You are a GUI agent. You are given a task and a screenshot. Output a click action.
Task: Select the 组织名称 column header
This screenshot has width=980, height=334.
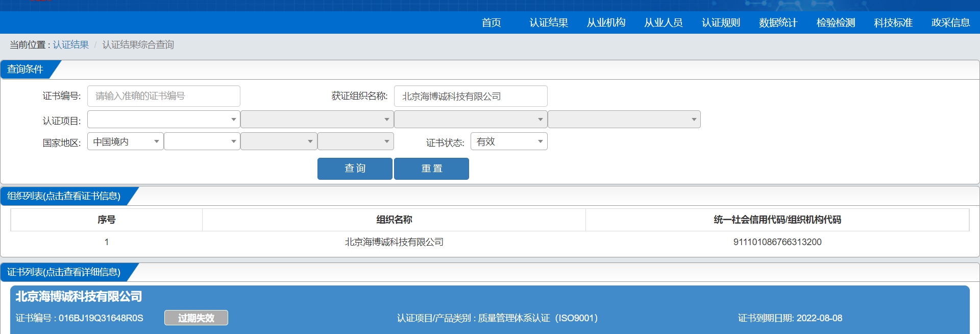tap(394, 220)
